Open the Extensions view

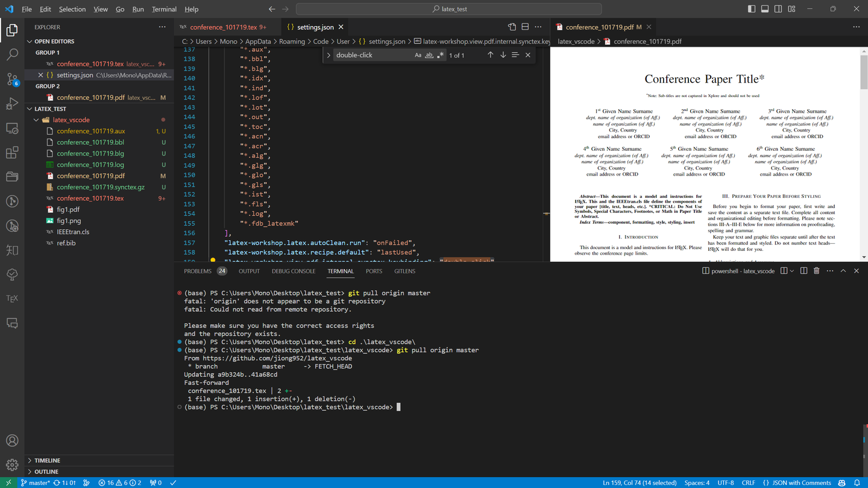[12, 152]
